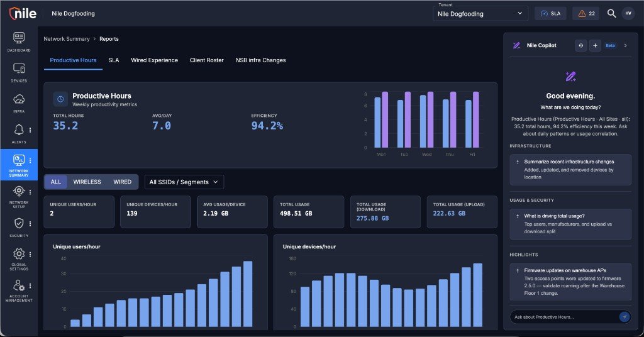Viewport: 644px width, 337px height.
Task: Collapse the Nile Copilot panel chevron
Action: click(x=626, y=45)
